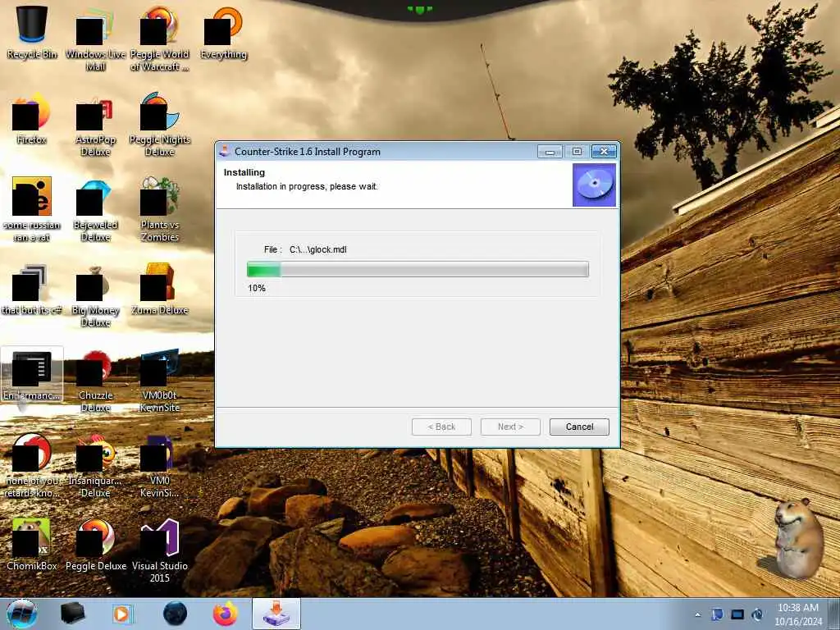Viewport: 840px width, 630px height.
Task: Click the installer CD disc icon
Action: [594, 185]
